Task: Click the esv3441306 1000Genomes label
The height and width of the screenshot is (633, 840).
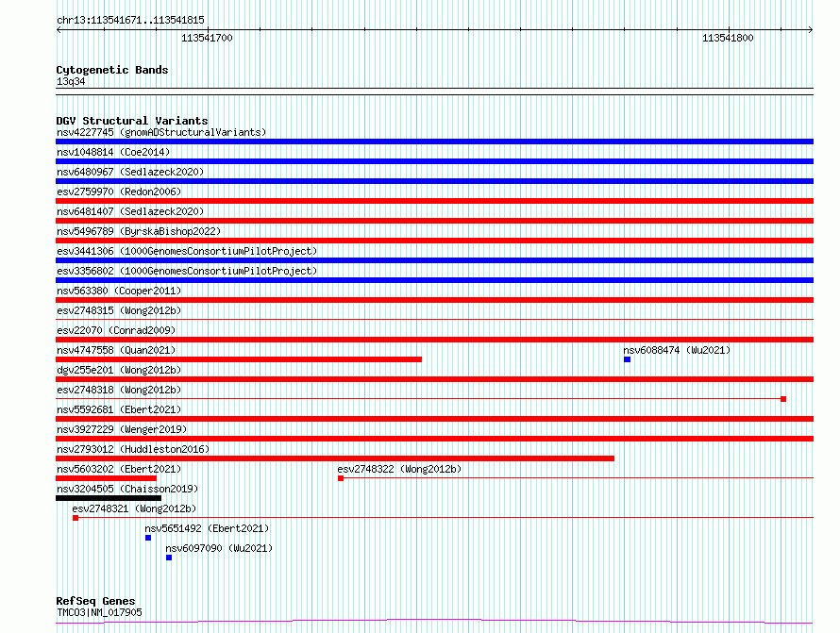Action: tap(187, 251)
